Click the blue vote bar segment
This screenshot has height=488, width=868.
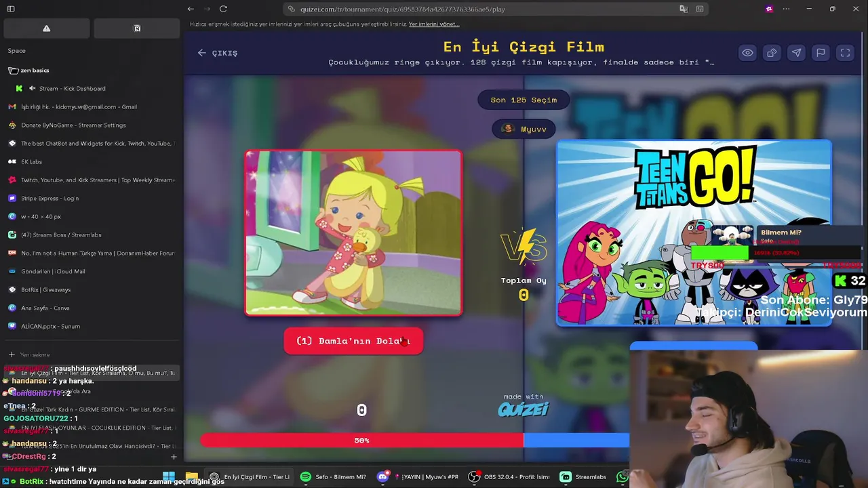[x=576, y=441]
